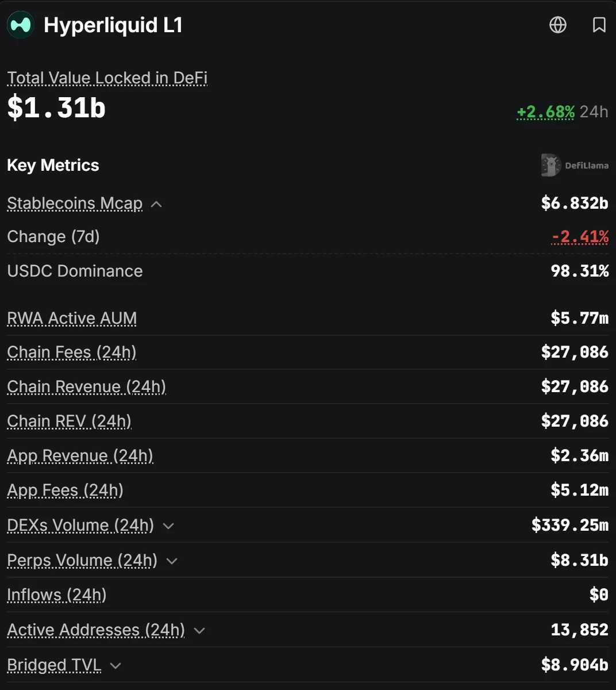616x690 pixels.
Task: Select the $5.77m RWA value
Action: point(579,318)
